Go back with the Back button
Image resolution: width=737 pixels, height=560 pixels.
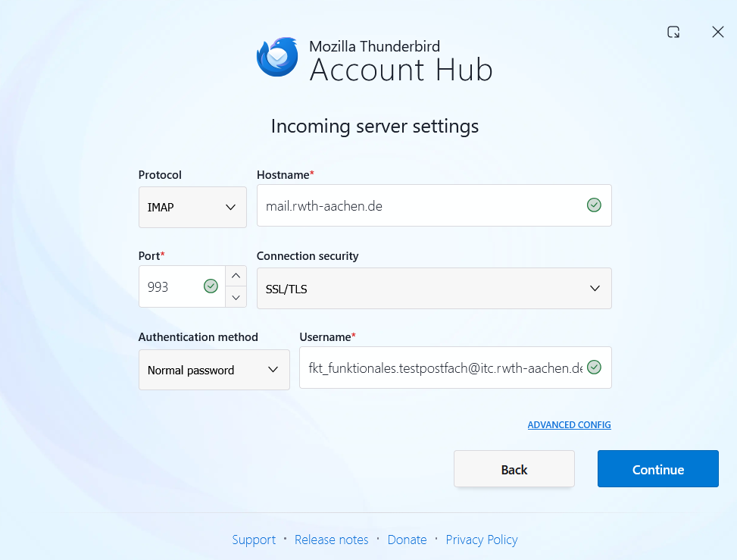(514, 469)
